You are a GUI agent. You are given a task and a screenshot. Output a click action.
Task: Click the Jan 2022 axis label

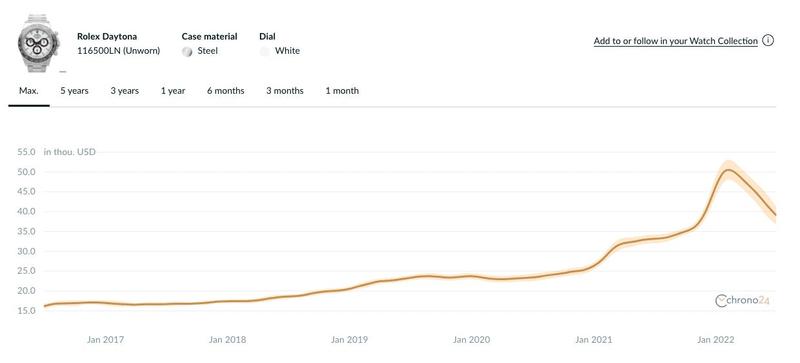point(716,340)
